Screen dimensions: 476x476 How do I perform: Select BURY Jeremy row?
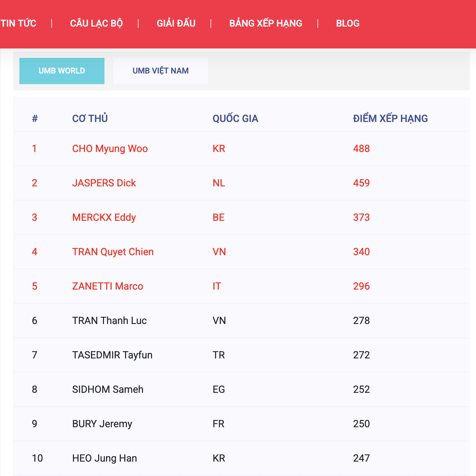[241, 424]
